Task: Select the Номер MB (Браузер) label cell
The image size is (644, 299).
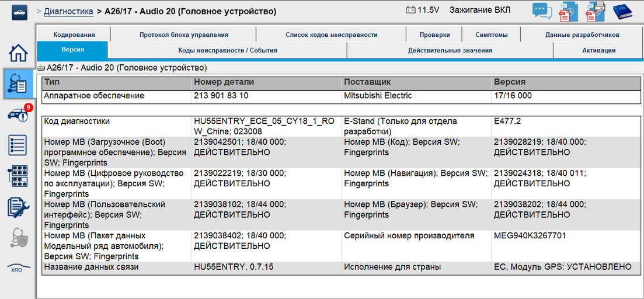Action: [x=416, y=215]
